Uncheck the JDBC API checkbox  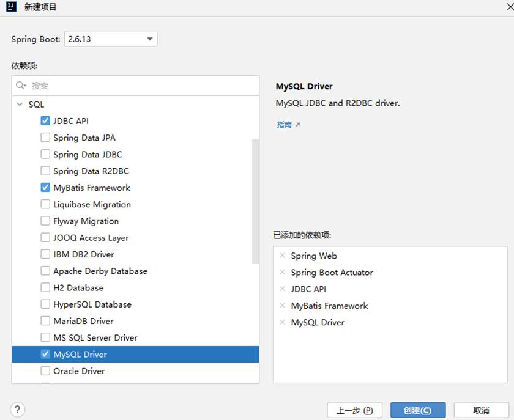[45, 121]
